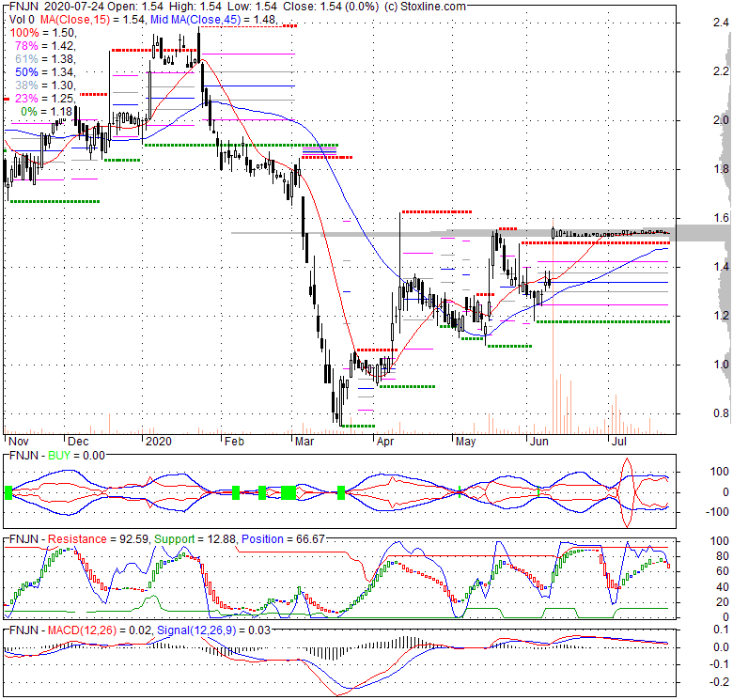Click the 2.2 price axis label

[721, 71]
